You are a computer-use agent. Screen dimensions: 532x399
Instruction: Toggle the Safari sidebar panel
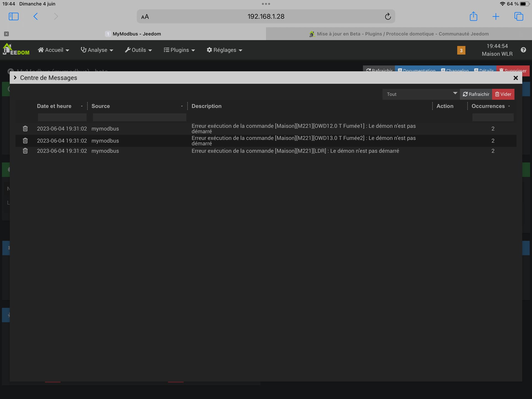click(14, 16)
